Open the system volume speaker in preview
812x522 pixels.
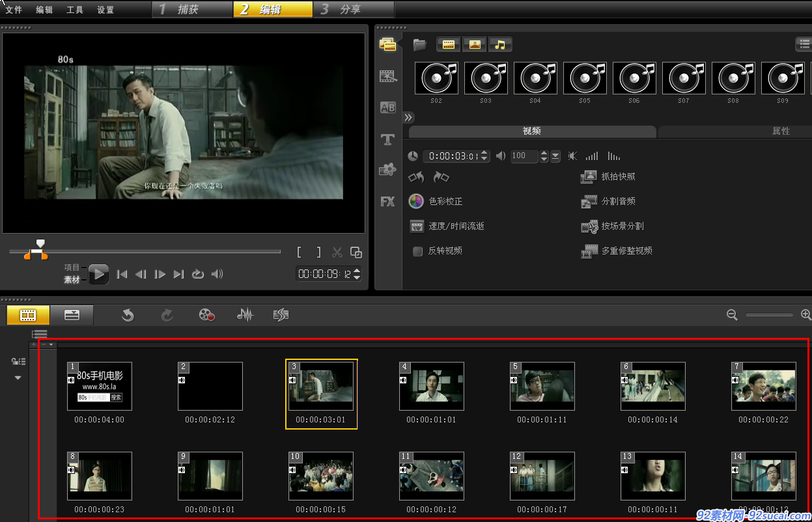pyautogui.click(x=217, y=274)
